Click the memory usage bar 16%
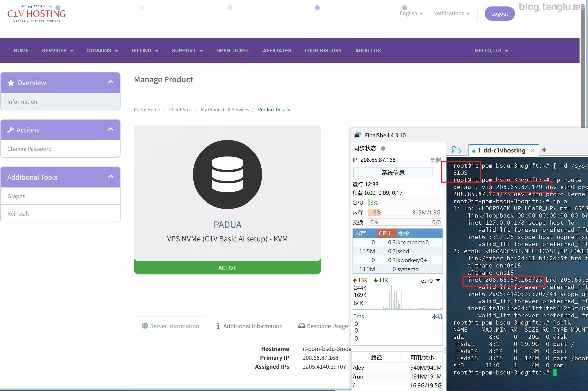 click(405, 212)
